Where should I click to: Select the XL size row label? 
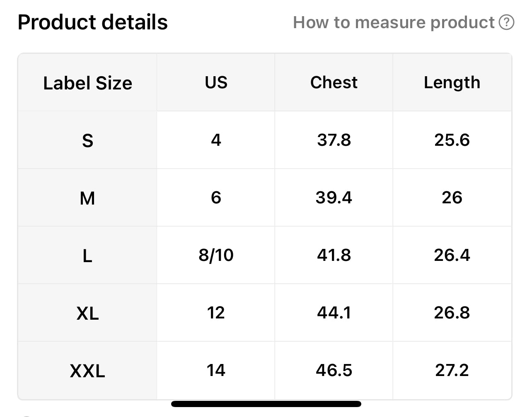(87, 313)
